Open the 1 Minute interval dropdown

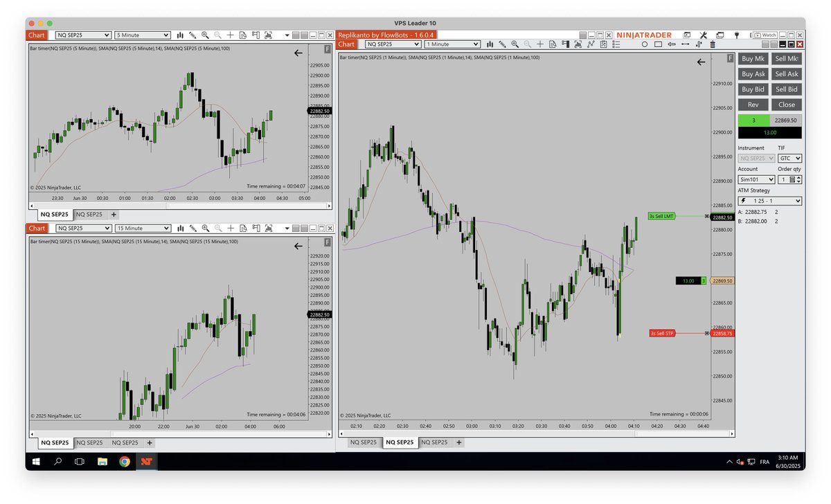[x=452, y=44]
